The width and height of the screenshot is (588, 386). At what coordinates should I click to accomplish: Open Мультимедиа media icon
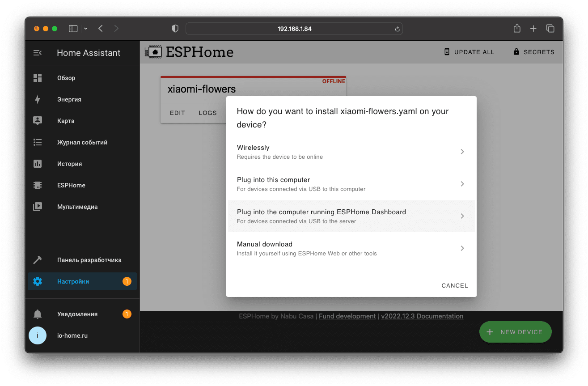38,207
